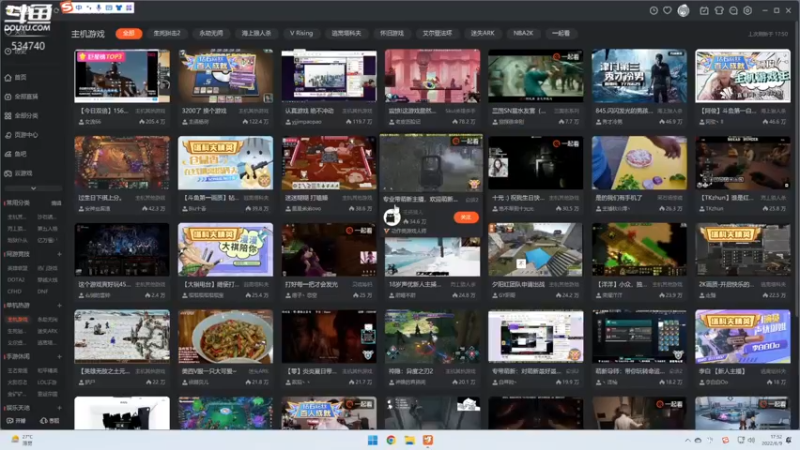The width and height of the screenshot is (800, 450).
Task: Open 页游中心 in the sidebar
Action: (21, 135)
